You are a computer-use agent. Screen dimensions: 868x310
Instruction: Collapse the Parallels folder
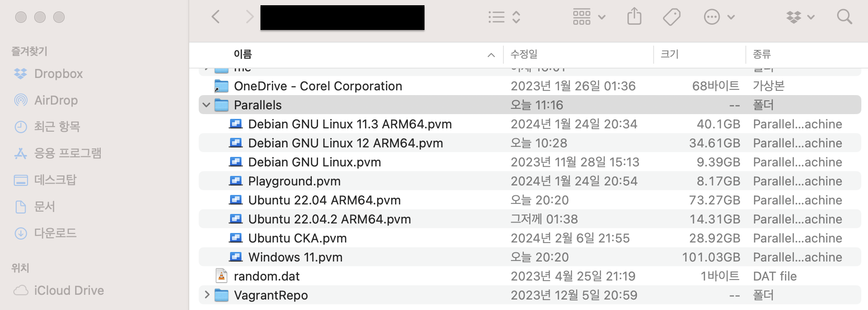tap(206, 105)
